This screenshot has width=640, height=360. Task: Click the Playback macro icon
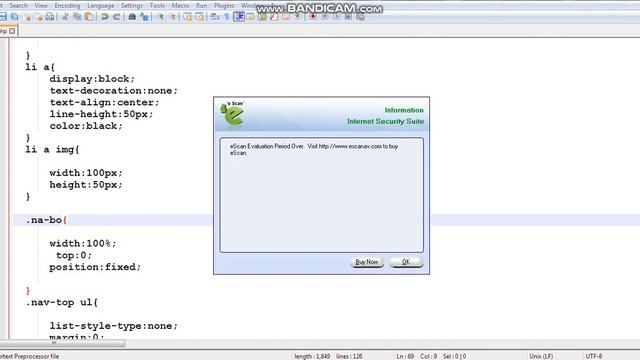click(x=336, y=17)
